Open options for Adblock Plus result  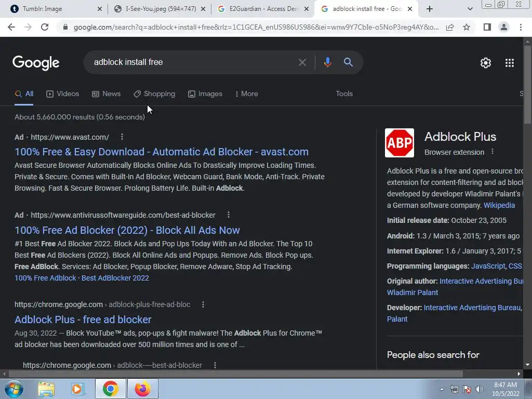point(203,304)
